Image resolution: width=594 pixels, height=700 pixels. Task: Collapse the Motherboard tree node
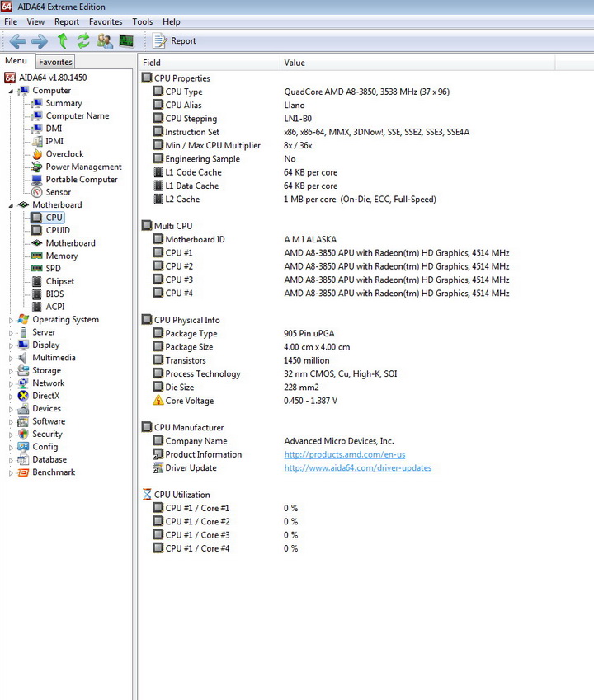click(x=11, y=205)
